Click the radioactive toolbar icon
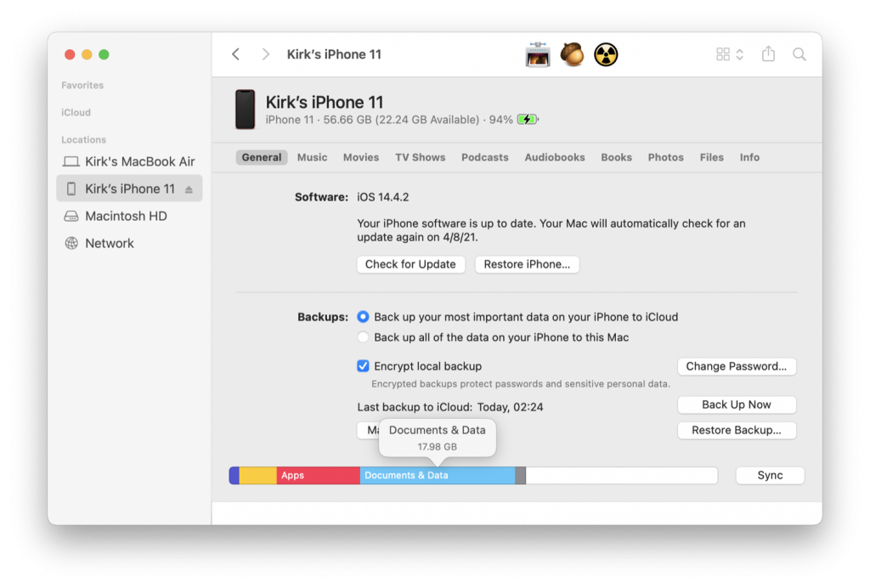The width and height of the screenshot is (870, 588). [x=606, y=54]
